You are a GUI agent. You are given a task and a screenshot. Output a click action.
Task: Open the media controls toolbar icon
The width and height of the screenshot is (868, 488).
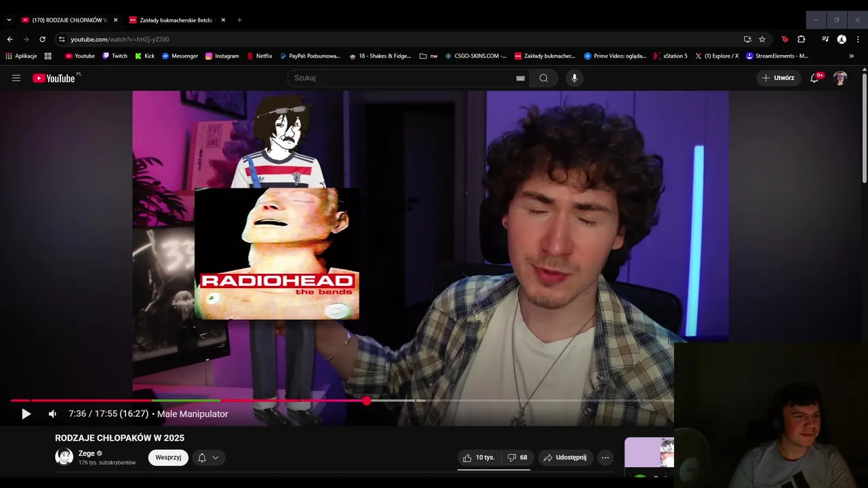coord(825,39)
